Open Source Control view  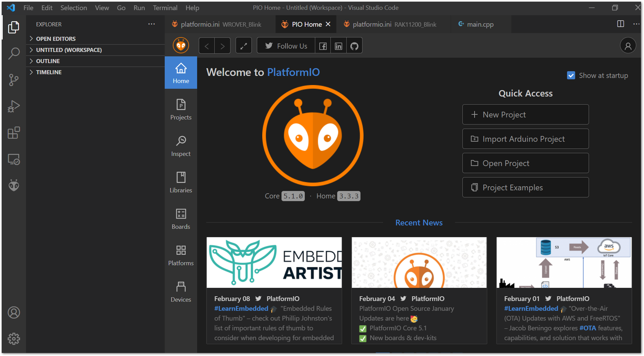coord(14,80)
